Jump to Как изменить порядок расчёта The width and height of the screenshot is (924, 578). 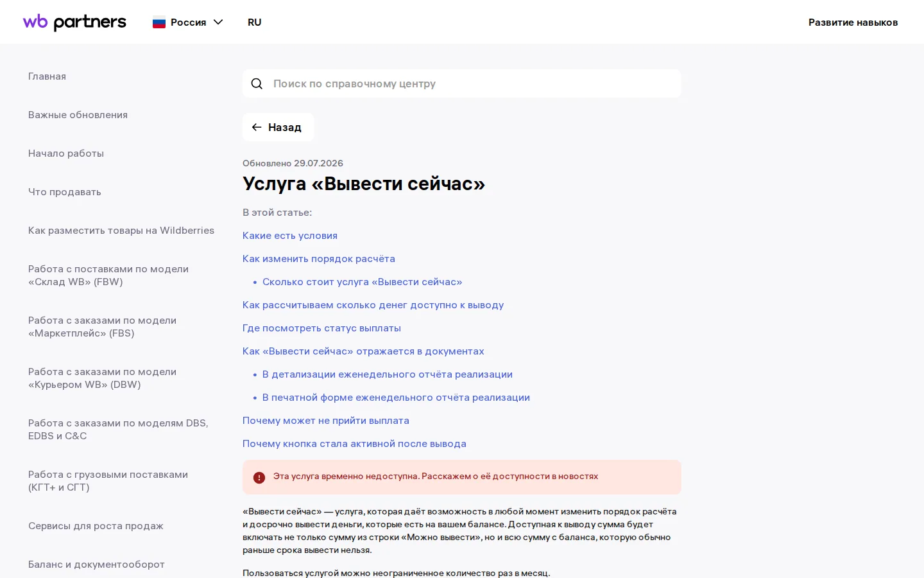[x=319, y=259]
